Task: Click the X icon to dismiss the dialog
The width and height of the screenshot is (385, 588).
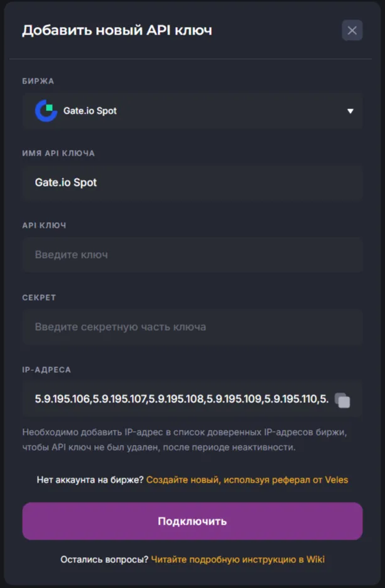Action: (352, 29)
